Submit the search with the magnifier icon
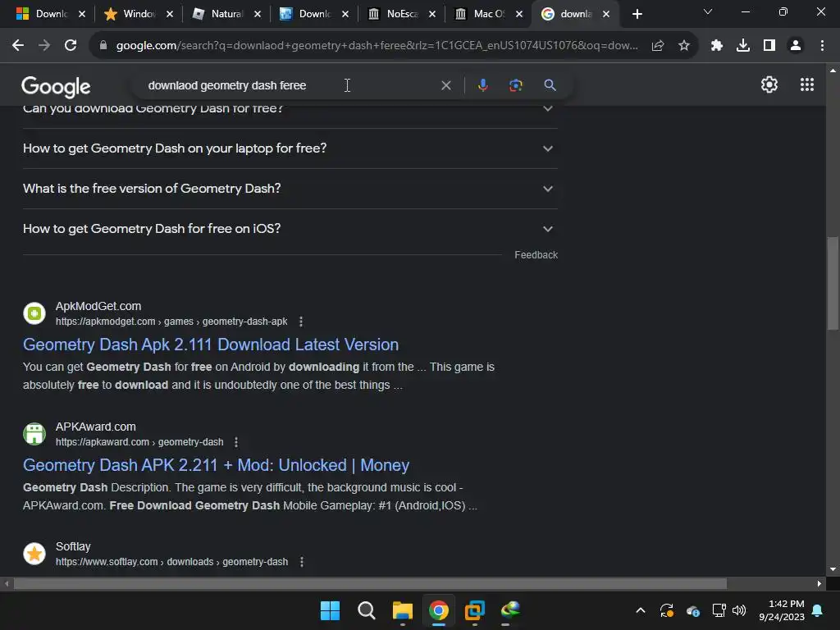 [x=550, y=85]
